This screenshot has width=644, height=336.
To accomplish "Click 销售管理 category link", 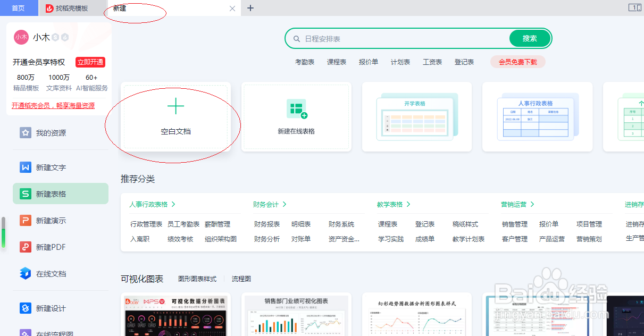I will click(515, 224).
